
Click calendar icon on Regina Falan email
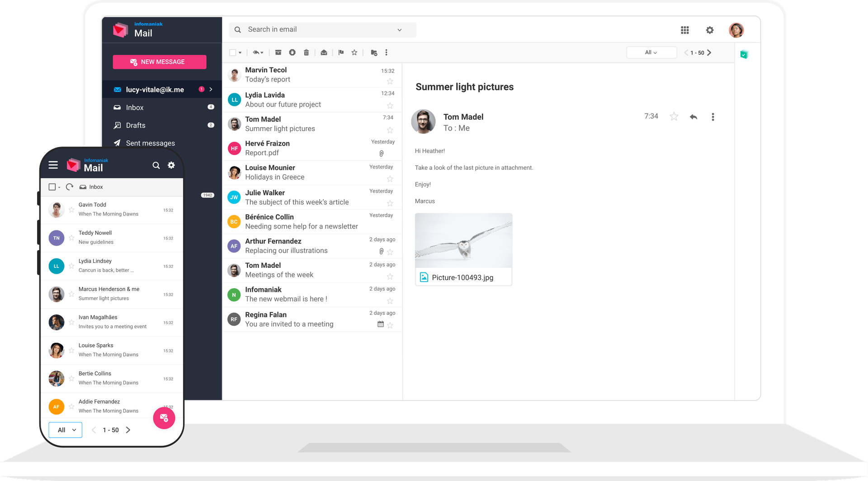(381, 324)
